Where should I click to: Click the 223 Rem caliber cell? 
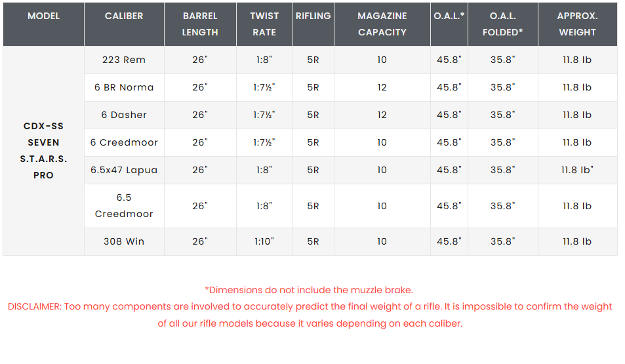124,60
